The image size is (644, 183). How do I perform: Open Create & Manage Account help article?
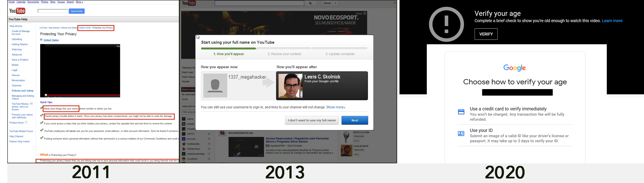coord(21,33)
